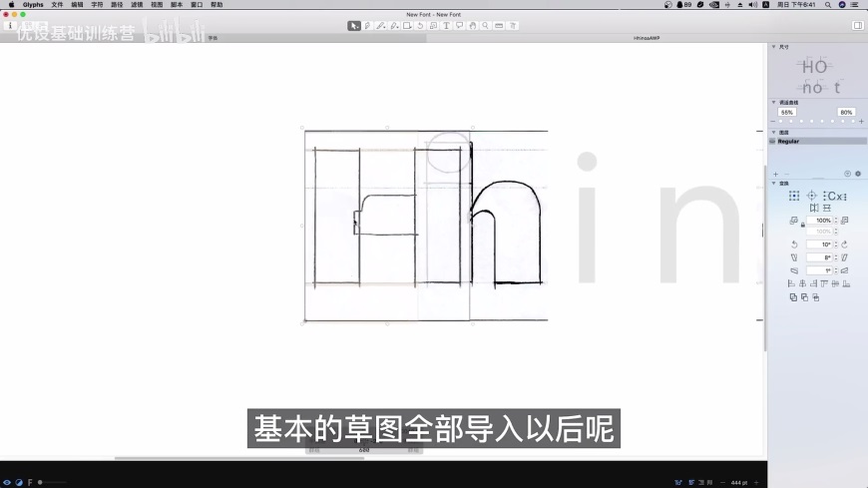Click the scale-up icon beside 100%
The image size is (868, 488).
coord(845,221)
